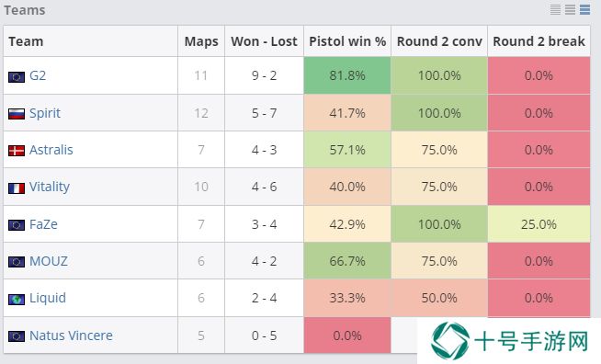Click the Russian flag next to Spirit
601x364 pixels.
17,114
